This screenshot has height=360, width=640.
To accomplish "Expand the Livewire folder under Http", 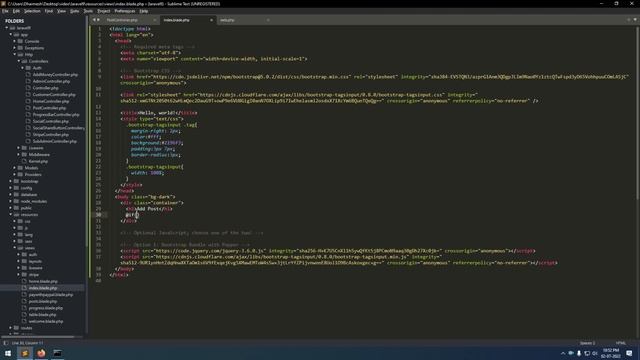I will (19, 148).
